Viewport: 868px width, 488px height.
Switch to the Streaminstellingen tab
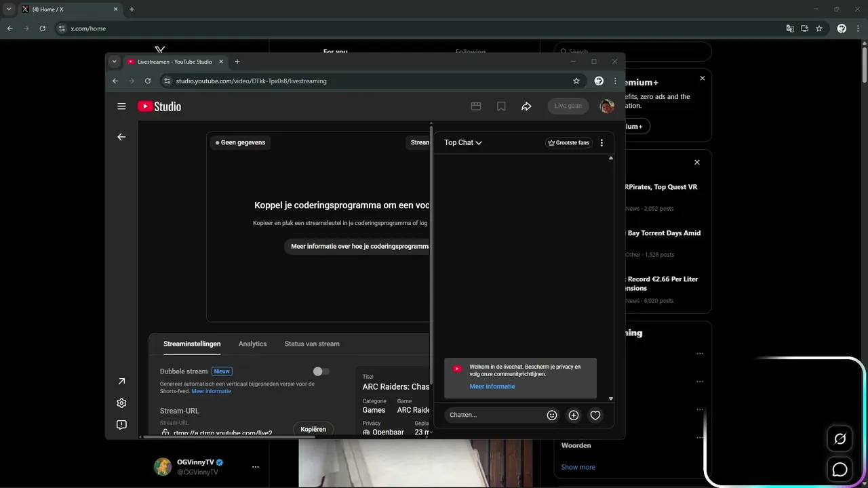192,344
